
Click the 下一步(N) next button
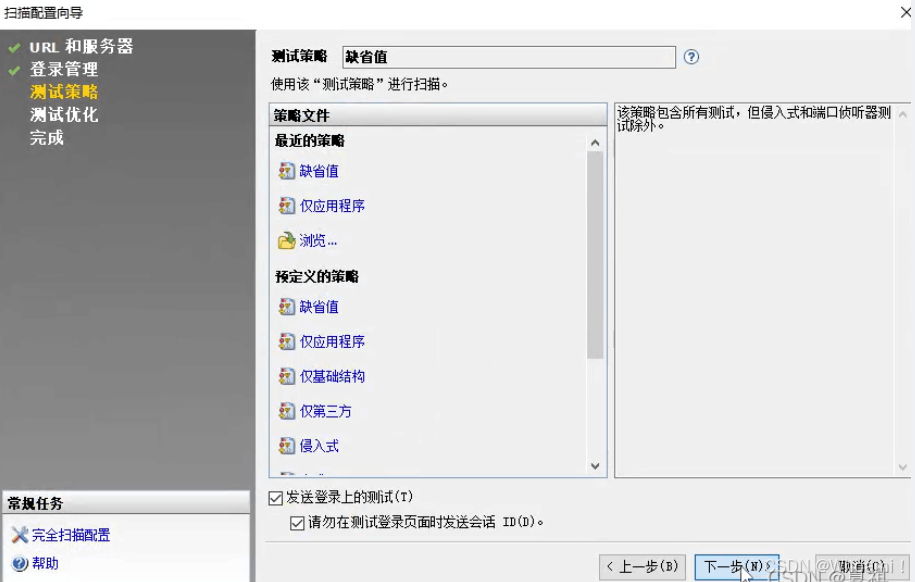point(736,566)
